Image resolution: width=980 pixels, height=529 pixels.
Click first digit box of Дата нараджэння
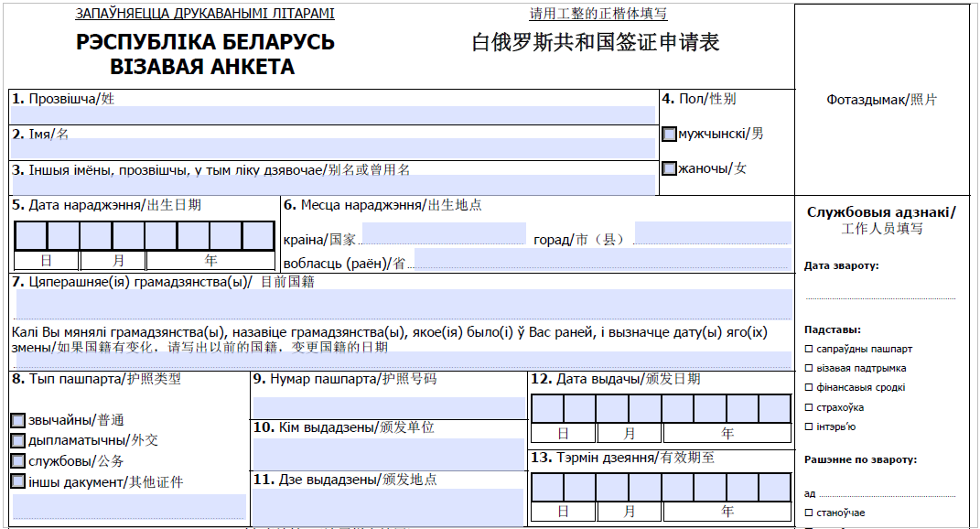point(30,236)
